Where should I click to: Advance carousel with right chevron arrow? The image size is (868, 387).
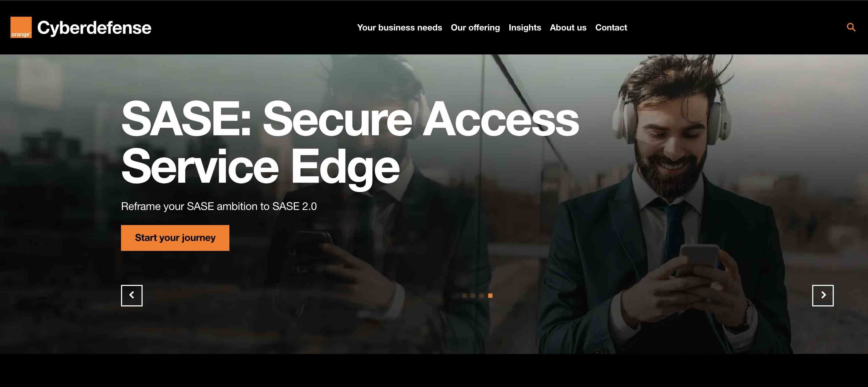[823, 295]
